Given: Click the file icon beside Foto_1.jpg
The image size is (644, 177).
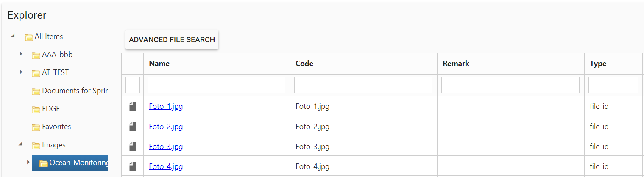Looking at the screenshot, I should pyautogui.click(x=133, y=106).
